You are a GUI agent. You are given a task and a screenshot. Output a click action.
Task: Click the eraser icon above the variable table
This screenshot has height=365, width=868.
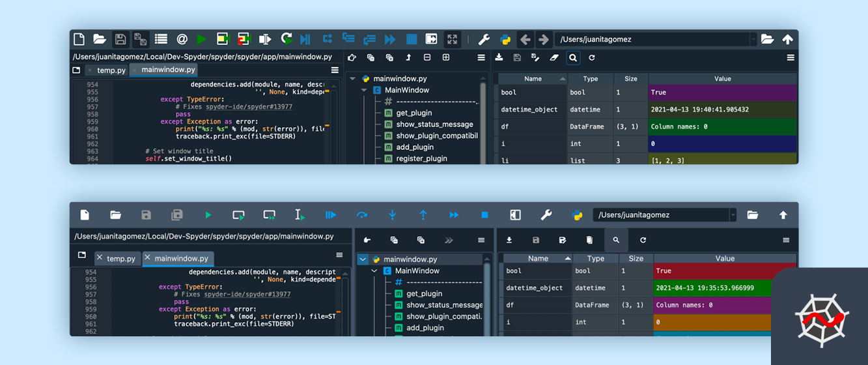point(554,57)
